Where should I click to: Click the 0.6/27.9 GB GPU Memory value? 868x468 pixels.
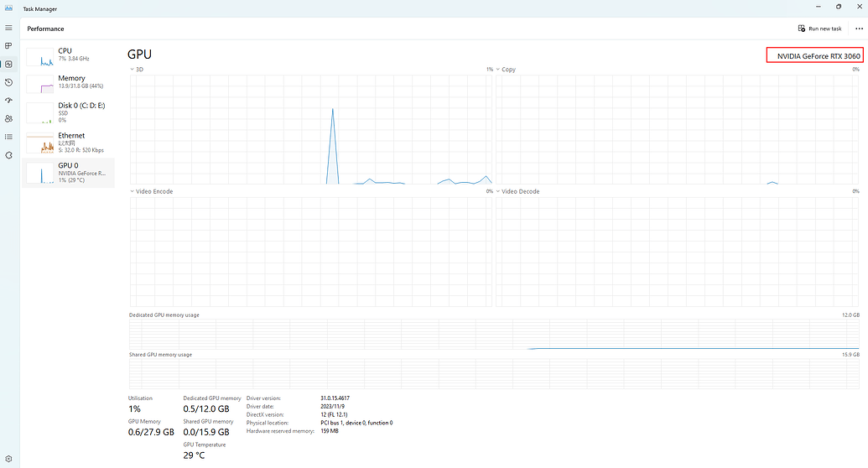click(151, 432)
